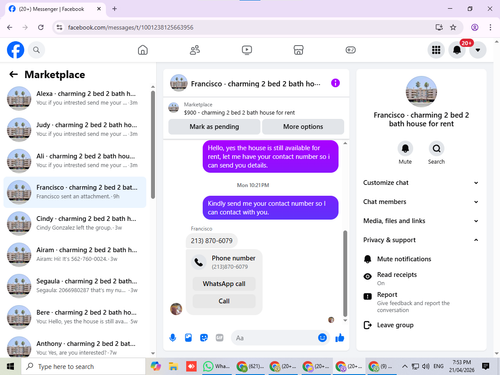Bookmark this page with star icon
This screenshot has width=500, height=375.
click(453, 27)
